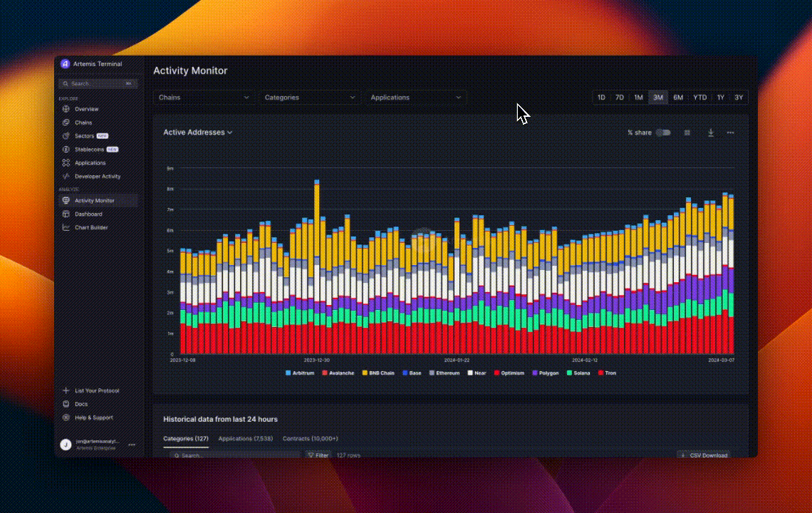Toggle the Ethereum legend swatch
Viewport: 812px width, 513px height.
click(432, 373)
